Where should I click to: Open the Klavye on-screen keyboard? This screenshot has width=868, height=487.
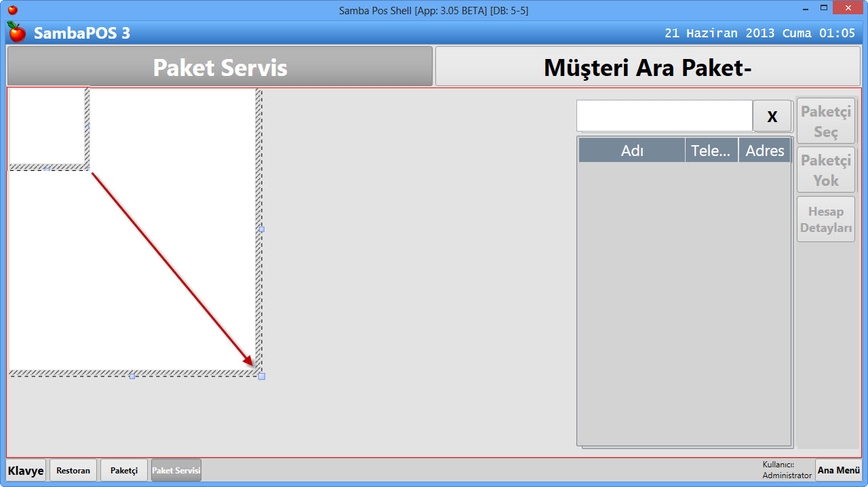25,469
